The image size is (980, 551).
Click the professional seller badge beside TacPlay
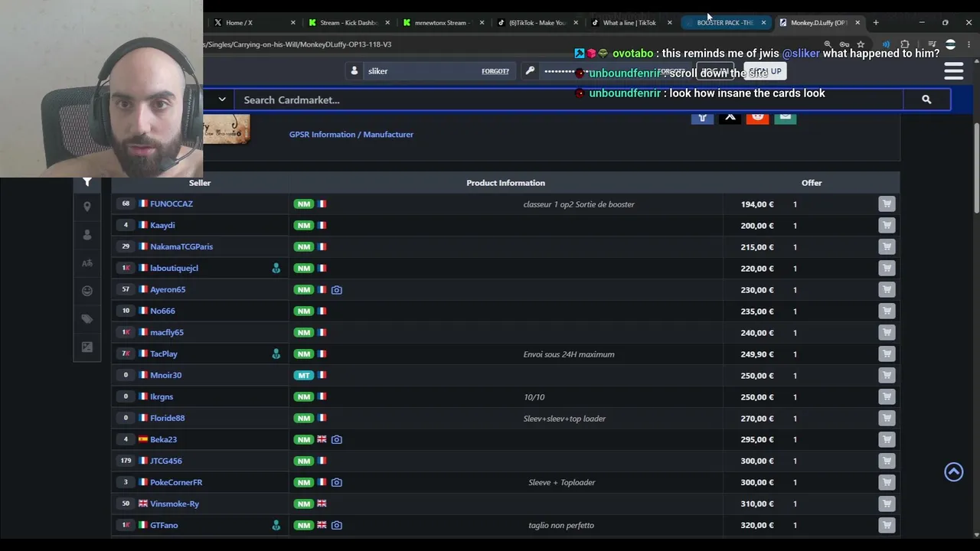pos(276,354)
